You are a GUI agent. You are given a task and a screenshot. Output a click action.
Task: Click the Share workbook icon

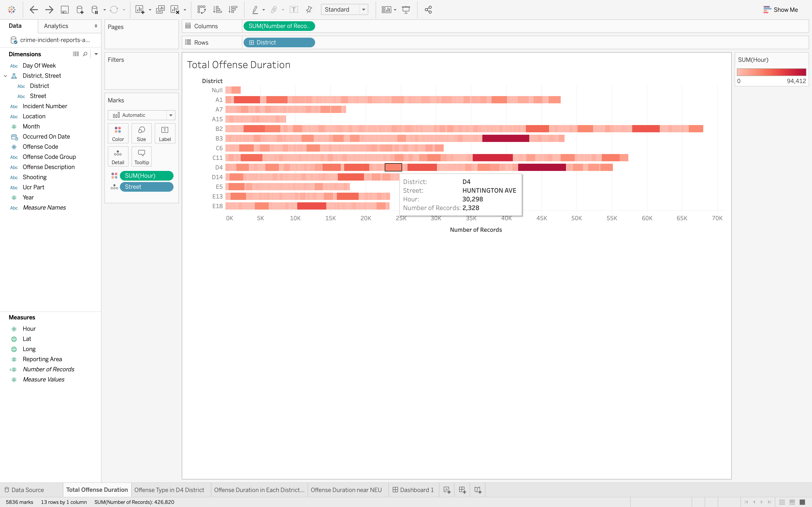(428, 10)
